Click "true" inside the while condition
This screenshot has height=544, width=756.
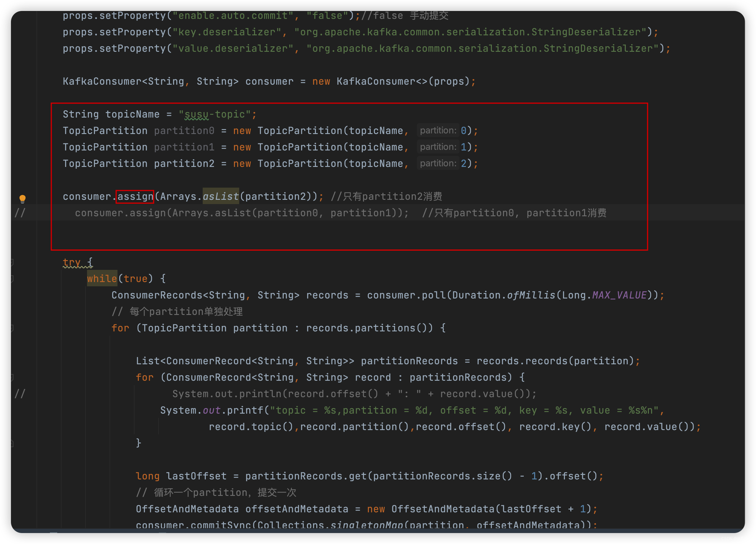point(135,278)
